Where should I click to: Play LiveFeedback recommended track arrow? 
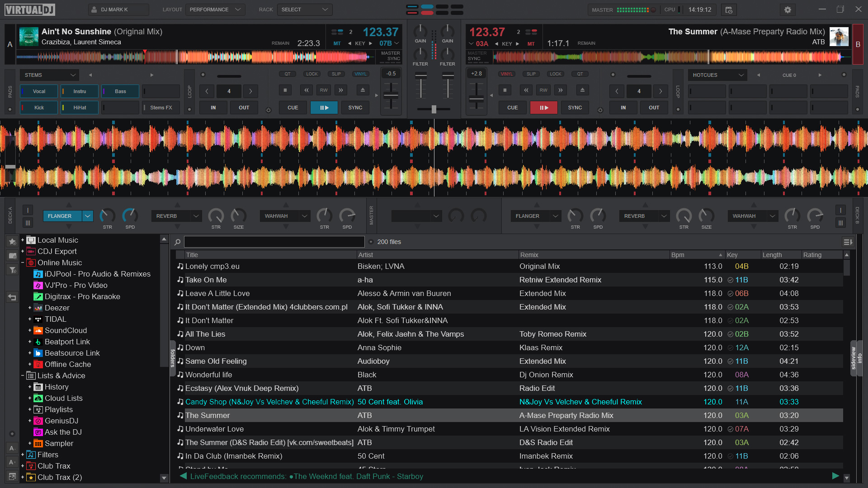click(835, 476)
